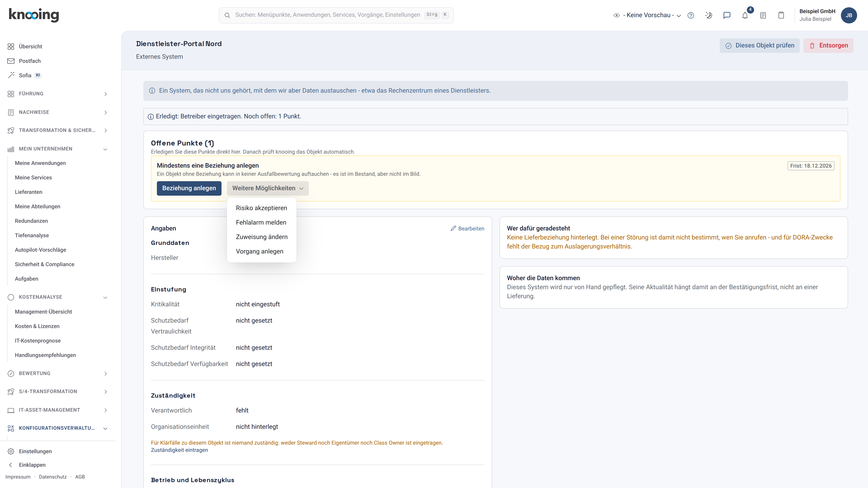Open Sofia KI assistant
This screenshot has width=868, height=488.
point(25,75)
